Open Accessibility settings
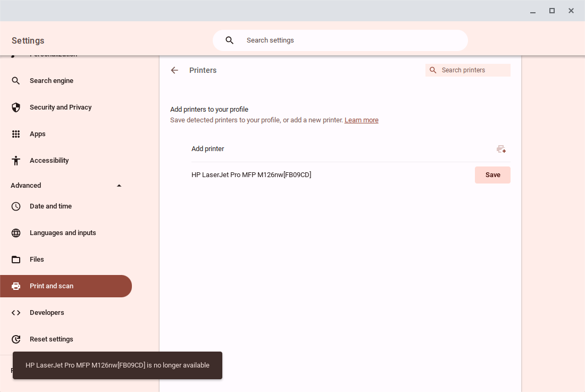 [x=66, y=161]
